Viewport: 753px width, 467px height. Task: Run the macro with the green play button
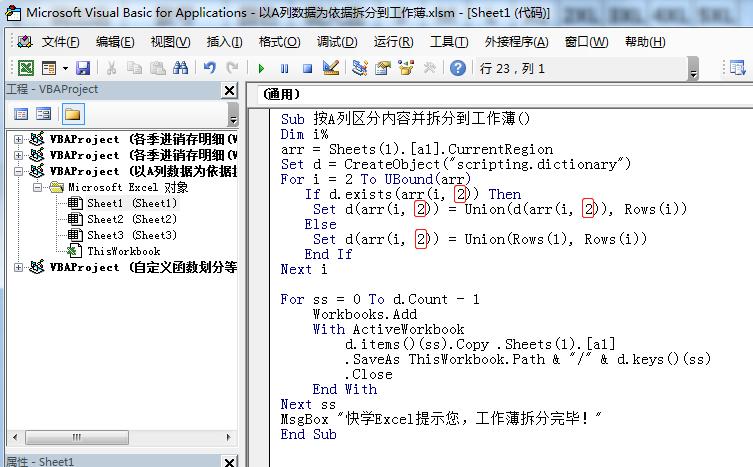(x=261, y=68)
